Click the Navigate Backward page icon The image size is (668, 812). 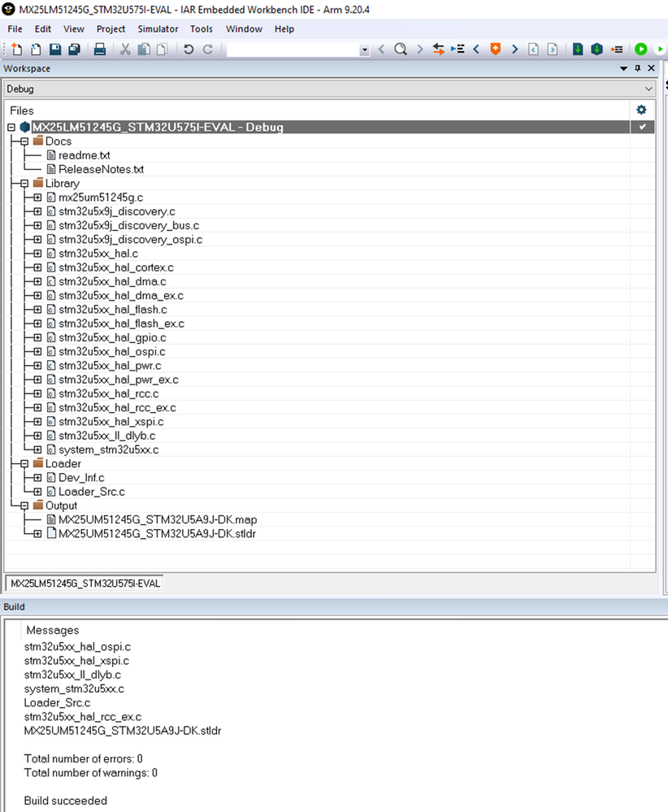(x=533, y=50)
